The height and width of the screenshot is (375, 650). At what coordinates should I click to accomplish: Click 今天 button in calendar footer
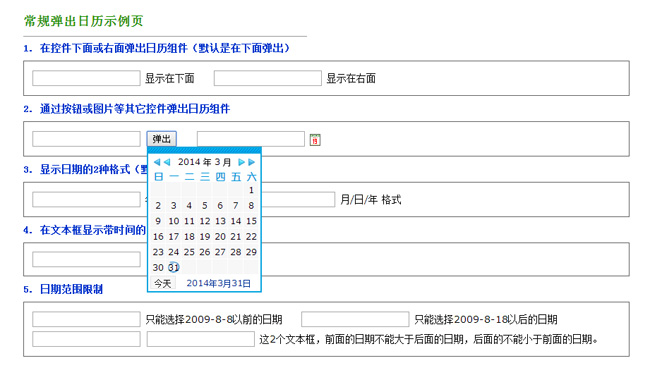click(x=162, y=283)
